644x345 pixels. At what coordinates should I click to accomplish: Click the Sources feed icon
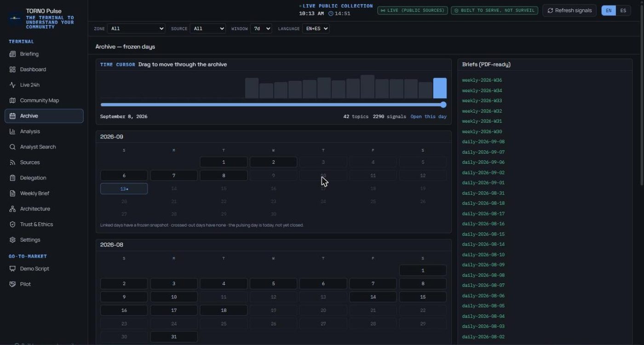point(12,163)
